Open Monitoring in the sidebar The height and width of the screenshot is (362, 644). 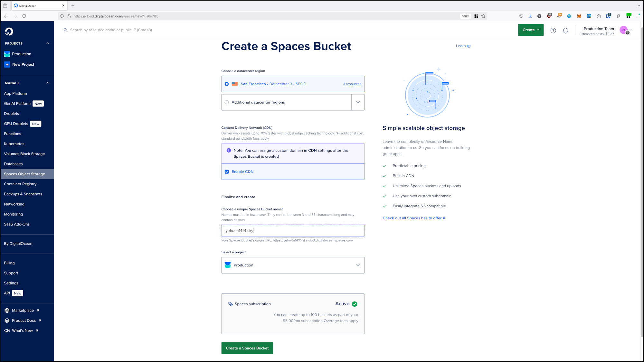14,214
